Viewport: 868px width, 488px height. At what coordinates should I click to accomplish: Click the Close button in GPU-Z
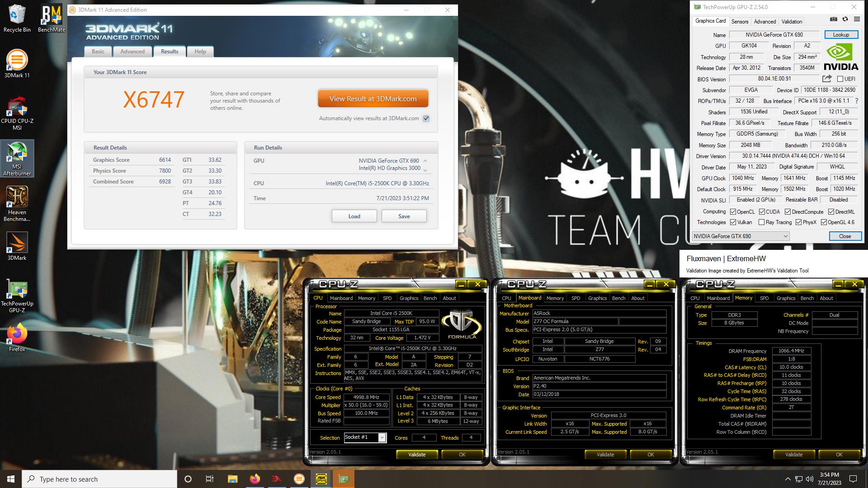coord(845,236)
